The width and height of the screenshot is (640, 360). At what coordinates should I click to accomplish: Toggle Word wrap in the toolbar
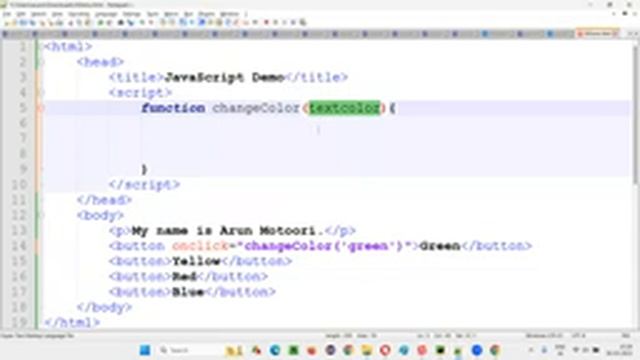183,23
